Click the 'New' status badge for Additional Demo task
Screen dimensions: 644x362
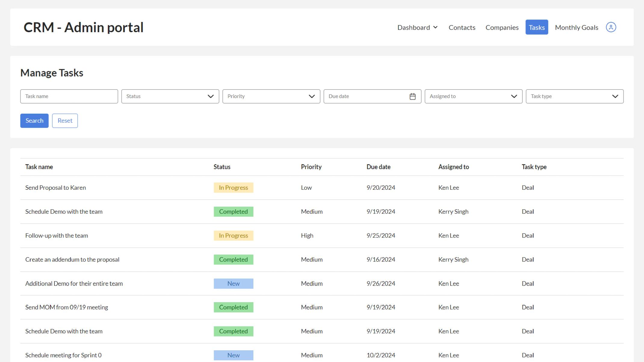[x=234, y=283]
